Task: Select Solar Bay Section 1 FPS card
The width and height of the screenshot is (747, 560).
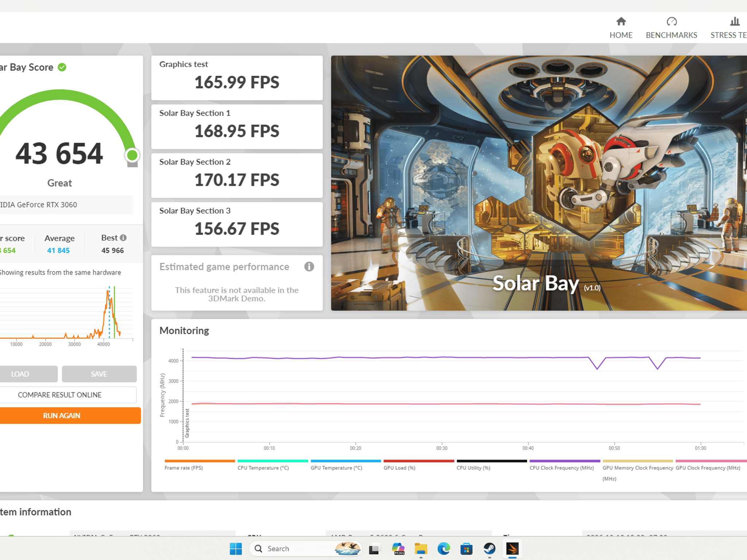Action: [x=237, y=127]
